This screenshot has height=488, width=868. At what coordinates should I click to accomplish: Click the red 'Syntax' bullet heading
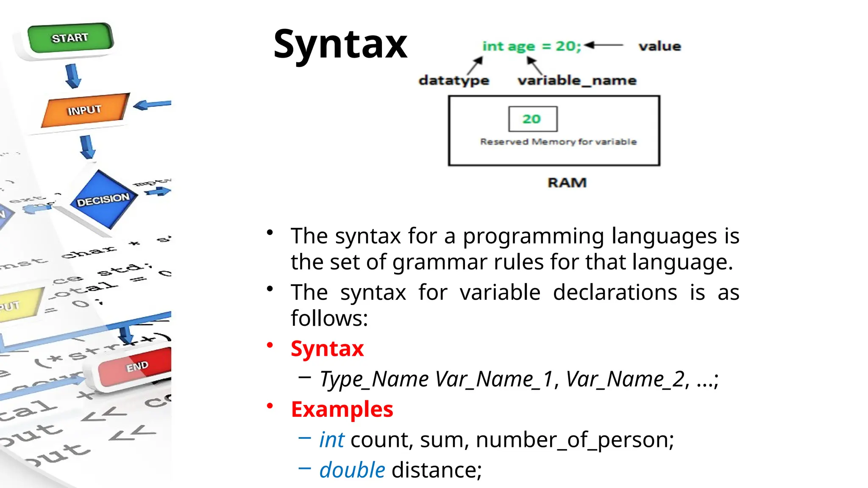pos(327,349)
